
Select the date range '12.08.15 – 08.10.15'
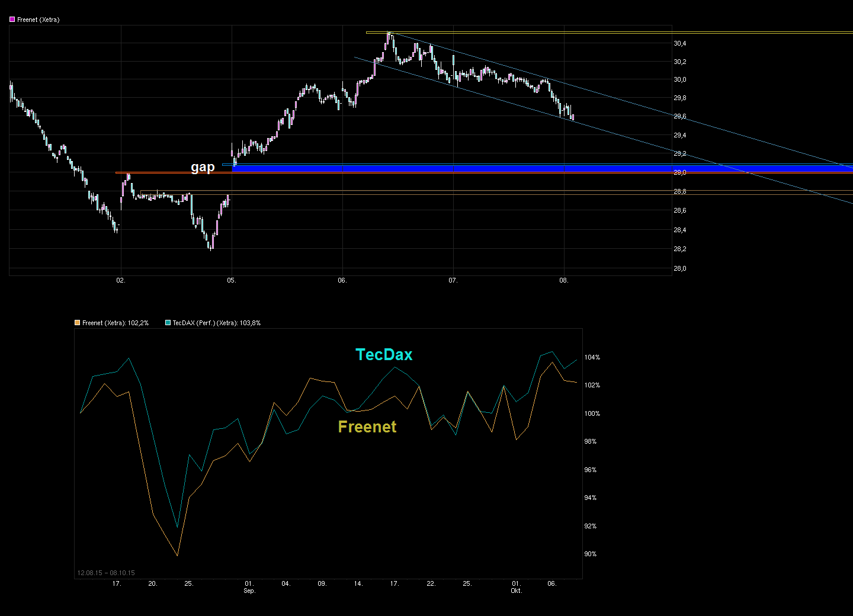pos(106,573)
